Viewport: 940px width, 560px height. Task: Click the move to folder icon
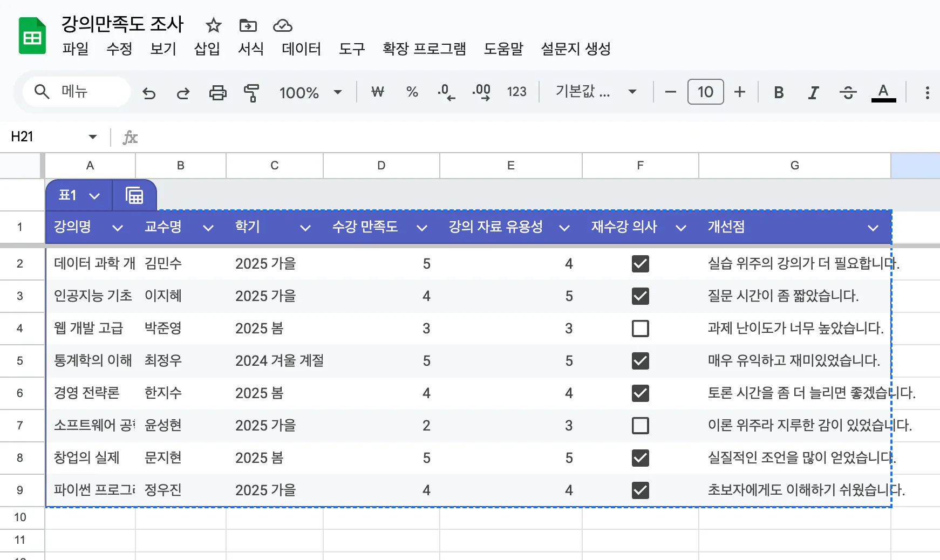coord(248,25)
